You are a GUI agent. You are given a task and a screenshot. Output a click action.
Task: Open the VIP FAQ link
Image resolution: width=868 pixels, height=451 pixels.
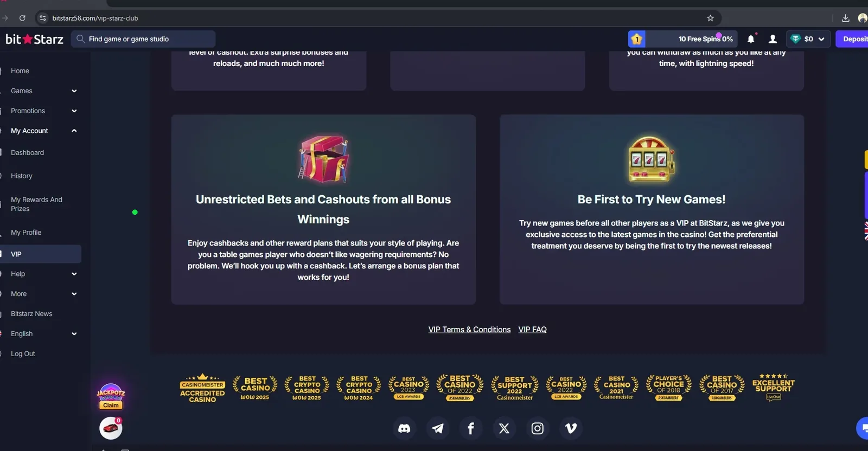(532, 330)
